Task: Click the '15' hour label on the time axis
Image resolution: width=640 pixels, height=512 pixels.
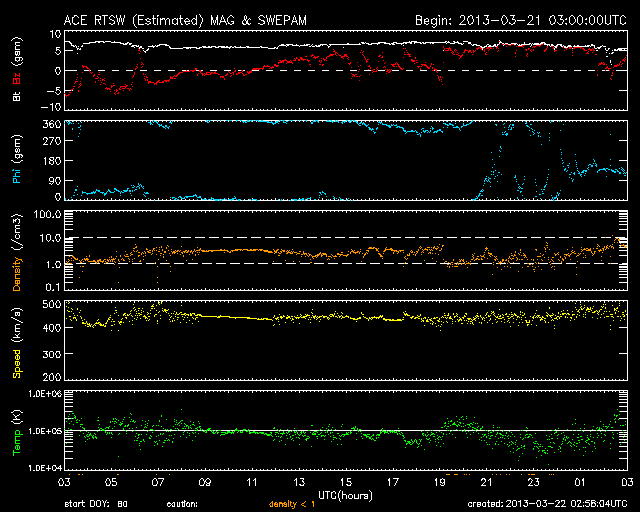Action: [346, 482]
